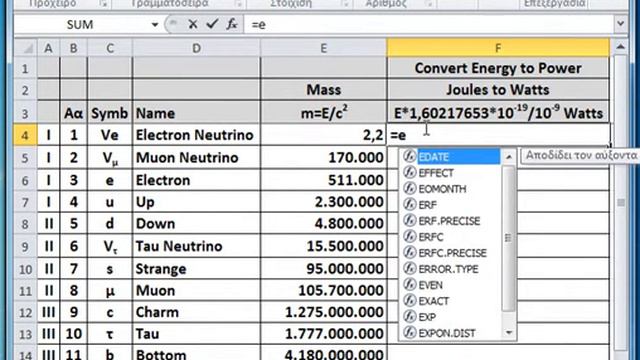
Task: Cancel the formula entry with X icon
Action: tap(193, 24)
